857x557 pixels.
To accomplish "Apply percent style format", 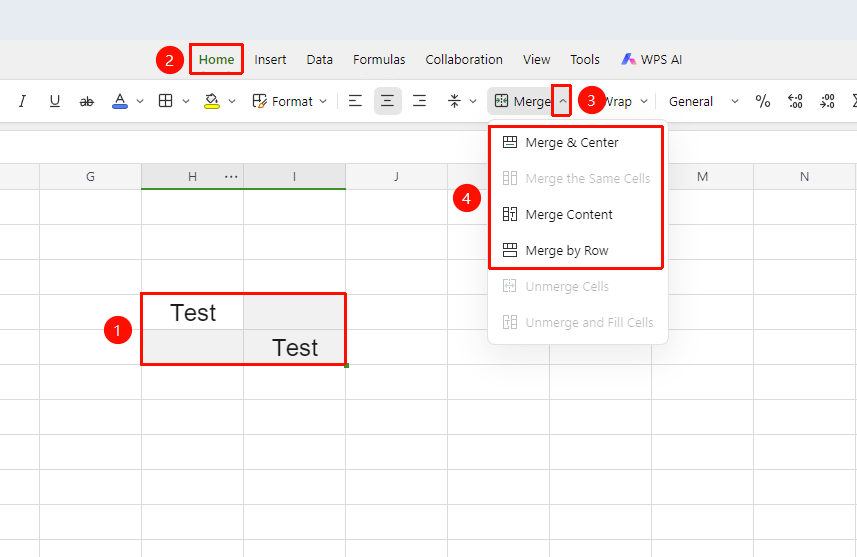I will coord(762,101).
